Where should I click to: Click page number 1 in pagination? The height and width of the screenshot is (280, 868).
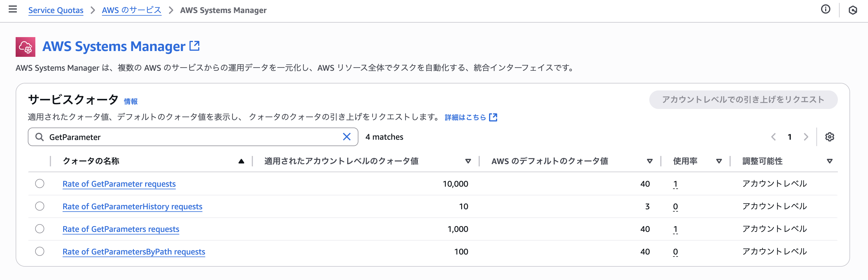(x=789, y=137)
